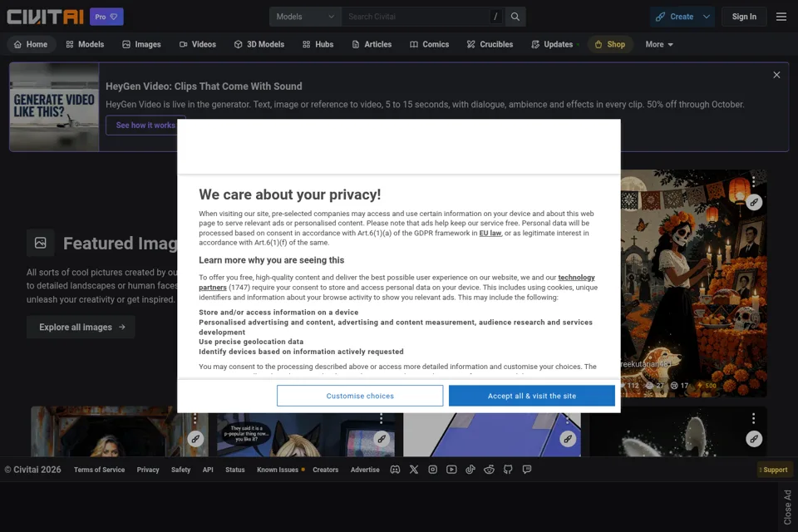
Task: Remix the dark splash image card
Action: point(754,439)
